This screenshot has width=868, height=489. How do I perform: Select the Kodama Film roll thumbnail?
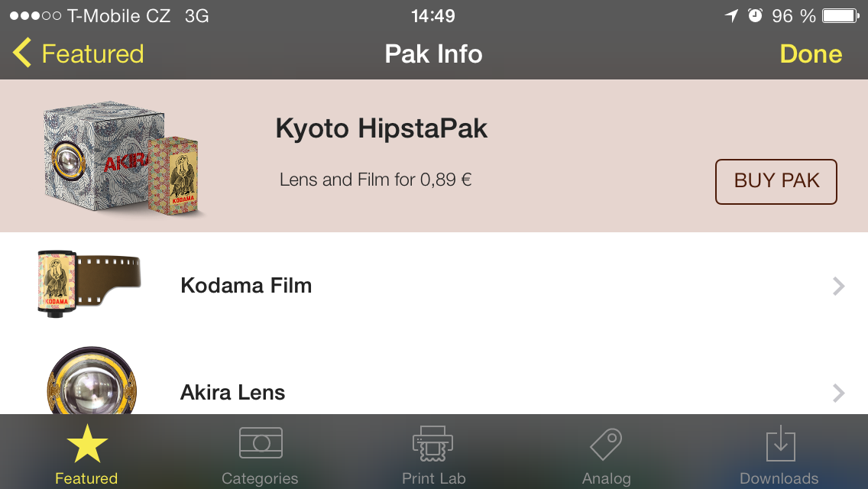coord(88,281)
